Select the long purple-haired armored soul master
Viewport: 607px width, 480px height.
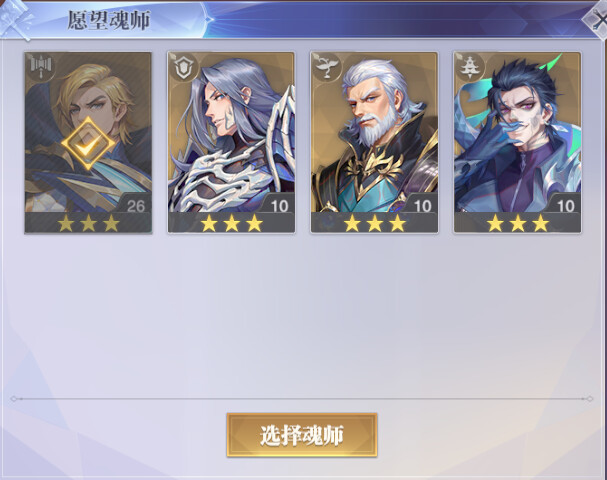[x=231, y=143]
